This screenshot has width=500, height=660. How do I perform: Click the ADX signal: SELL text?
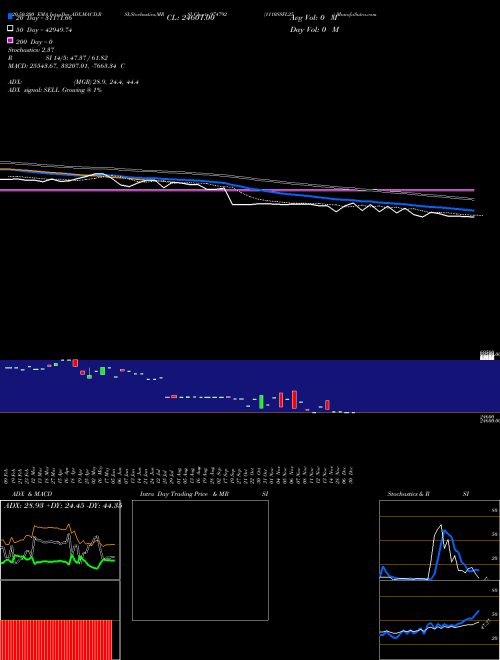coord(55,90)
